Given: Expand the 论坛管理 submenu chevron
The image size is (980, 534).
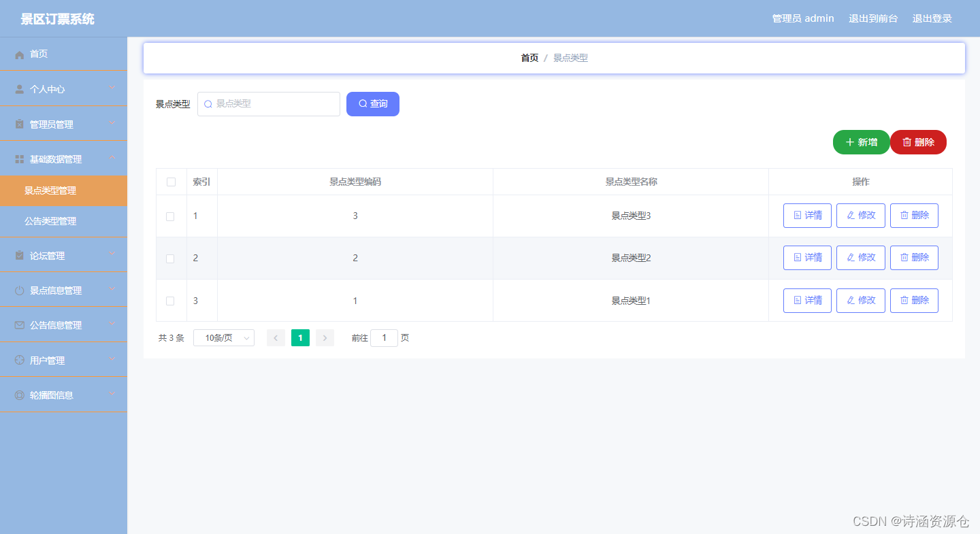Looking at the screenshot, I should point(112,254).
